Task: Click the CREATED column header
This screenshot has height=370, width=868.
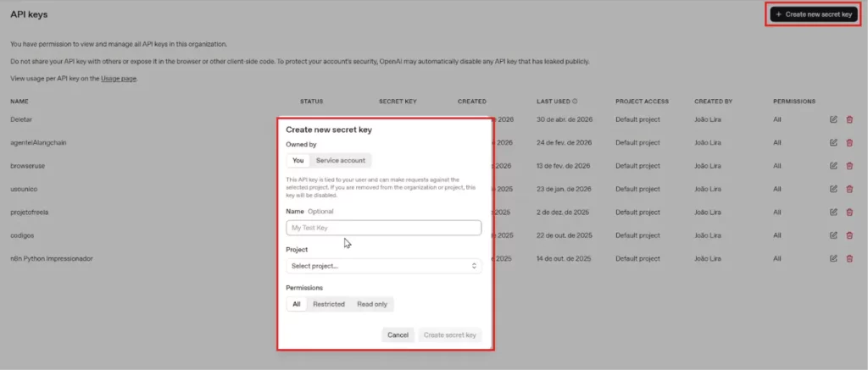Action: tap(472, 102)
